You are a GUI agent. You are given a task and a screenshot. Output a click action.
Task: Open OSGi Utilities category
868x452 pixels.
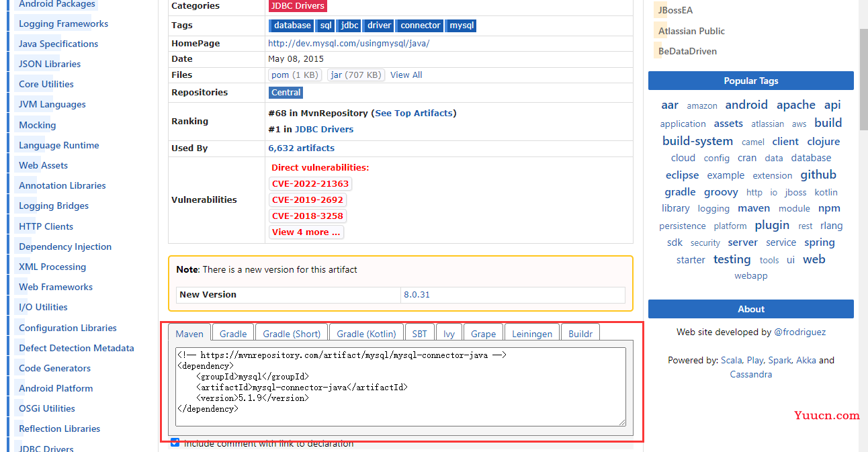tap(47, 408)
